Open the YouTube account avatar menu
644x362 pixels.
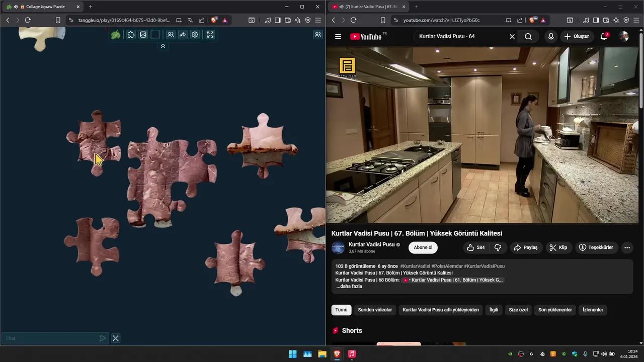point(624,36)
